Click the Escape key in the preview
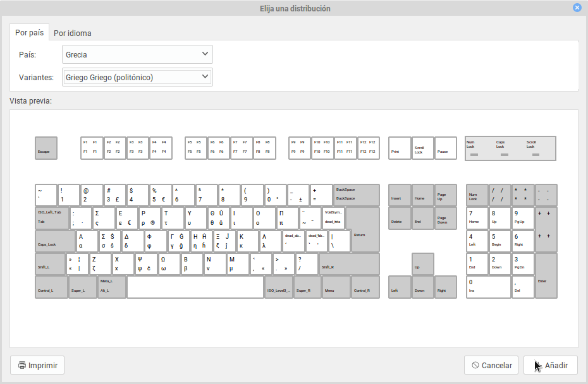Screen dimensions: 588x384 (46, 148)
